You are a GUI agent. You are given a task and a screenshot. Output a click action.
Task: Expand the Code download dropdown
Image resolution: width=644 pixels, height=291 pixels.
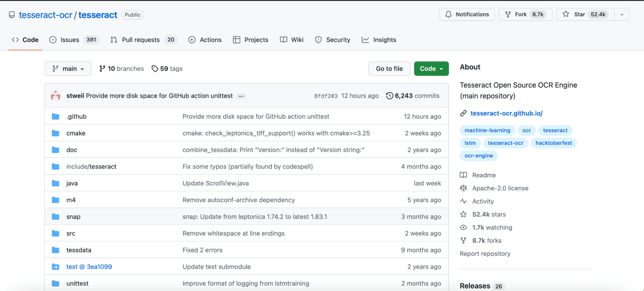coord(431,69)
